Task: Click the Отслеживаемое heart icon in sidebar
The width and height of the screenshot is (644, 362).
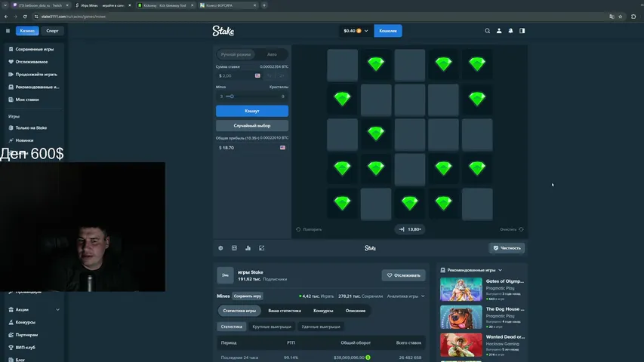Action: [x=11, y=62]
